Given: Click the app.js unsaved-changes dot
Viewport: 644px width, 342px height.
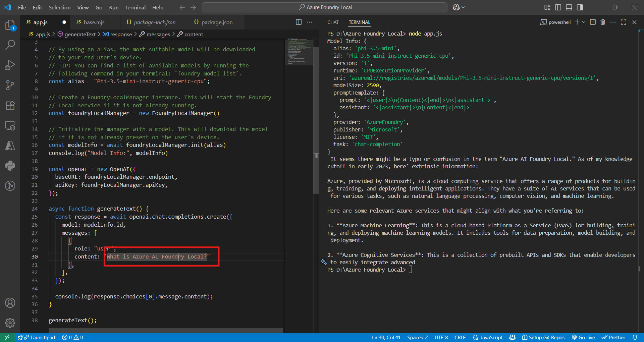Looking at the screenshot, I should [x=64, y=22].
